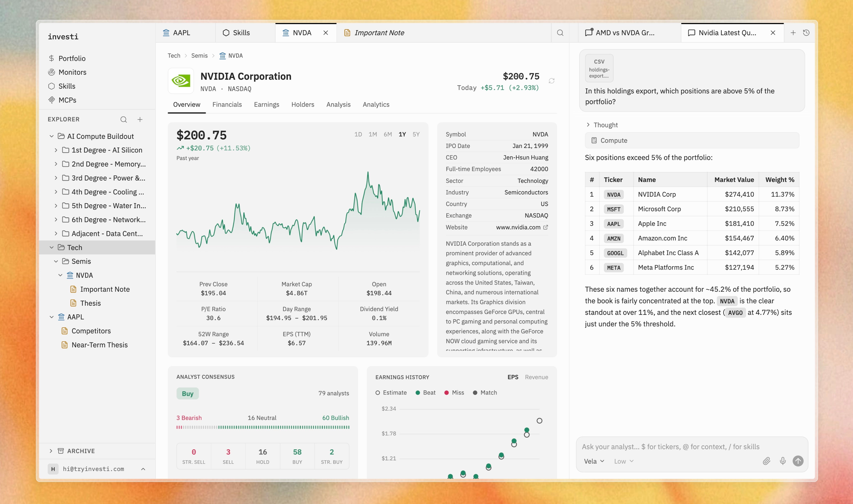
Task: Open the account menu chevron
Action: pos(143,469)
